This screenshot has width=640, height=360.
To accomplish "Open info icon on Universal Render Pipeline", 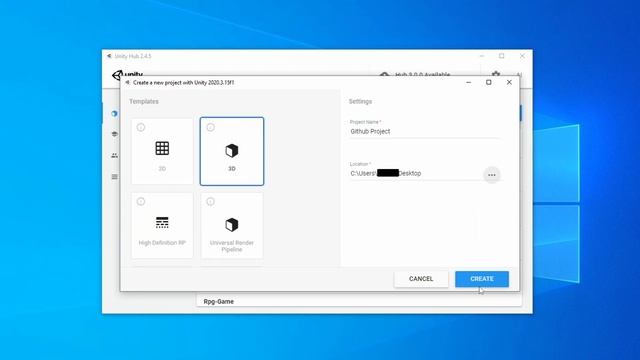I will pos(211,202).
